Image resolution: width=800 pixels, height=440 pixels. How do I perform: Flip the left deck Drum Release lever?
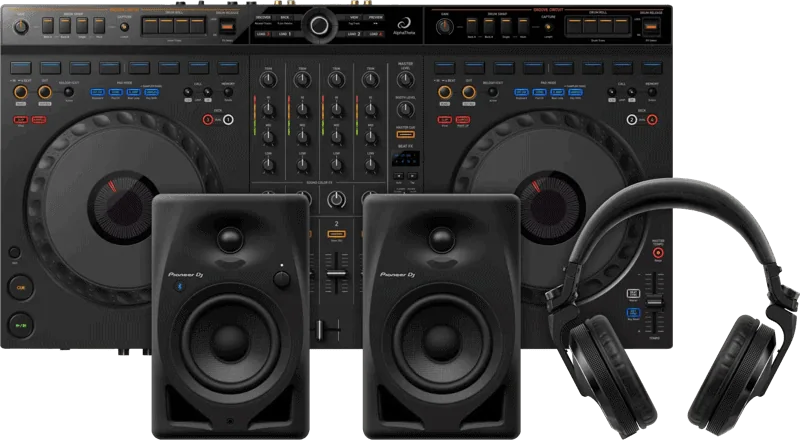pyautogui.click(x=228, y=26)
